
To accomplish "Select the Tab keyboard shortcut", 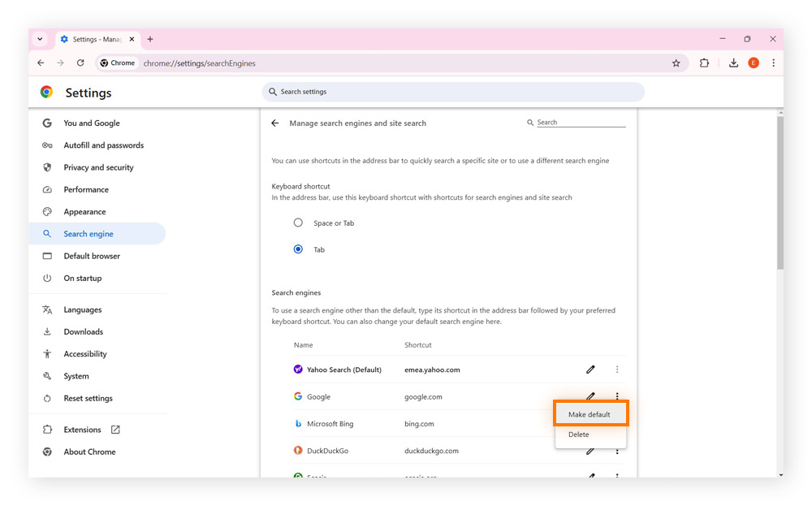I will pos(298,249).
